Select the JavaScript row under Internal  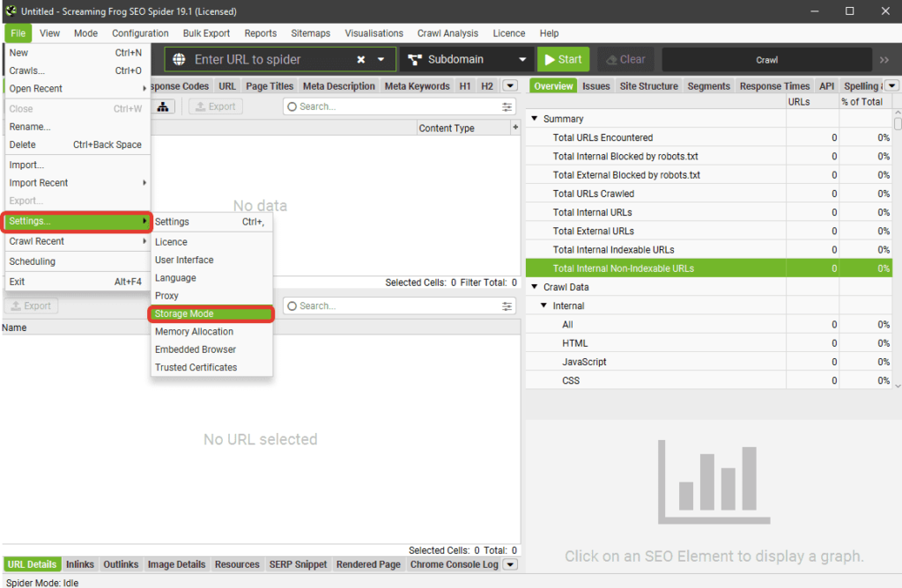pyautogui.click(x=709, y=362)
